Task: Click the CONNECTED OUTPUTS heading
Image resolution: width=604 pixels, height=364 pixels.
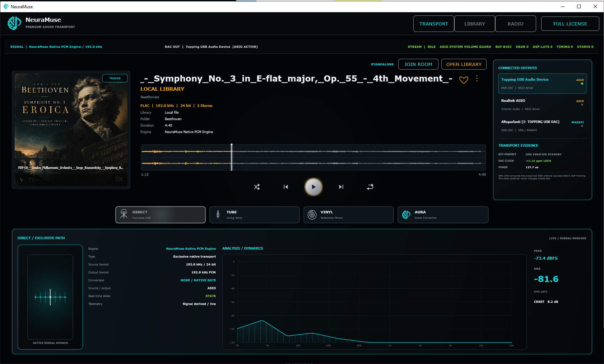Action: click(x=517, y=68)
